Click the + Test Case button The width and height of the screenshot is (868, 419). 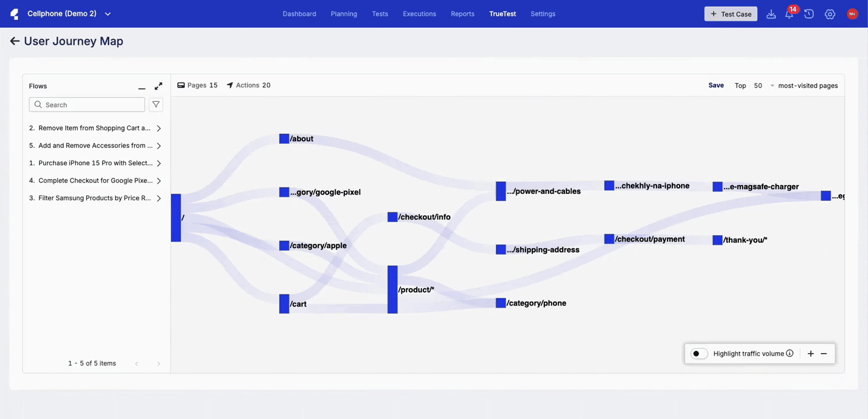[x=731, y=14]
